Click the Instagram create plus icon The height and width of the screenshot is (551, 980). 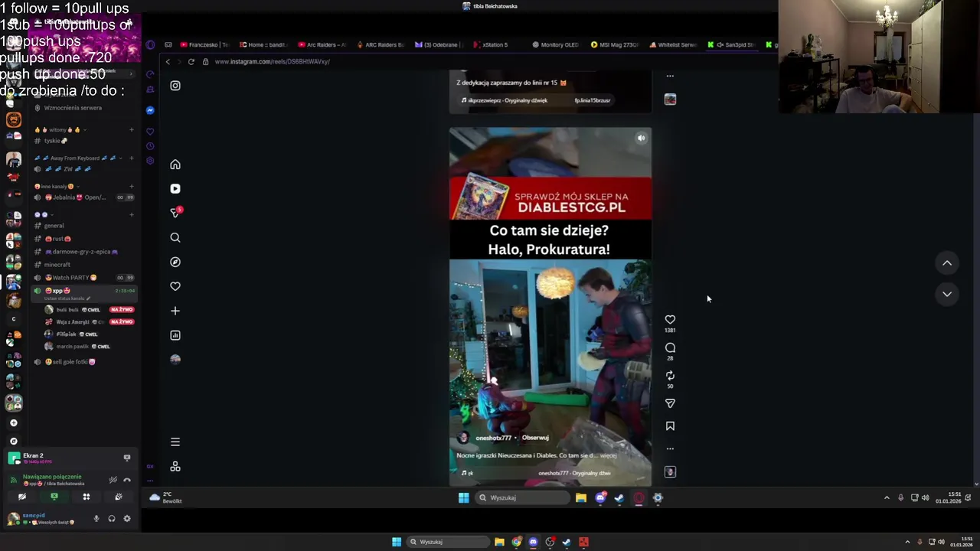pos(175,311)
